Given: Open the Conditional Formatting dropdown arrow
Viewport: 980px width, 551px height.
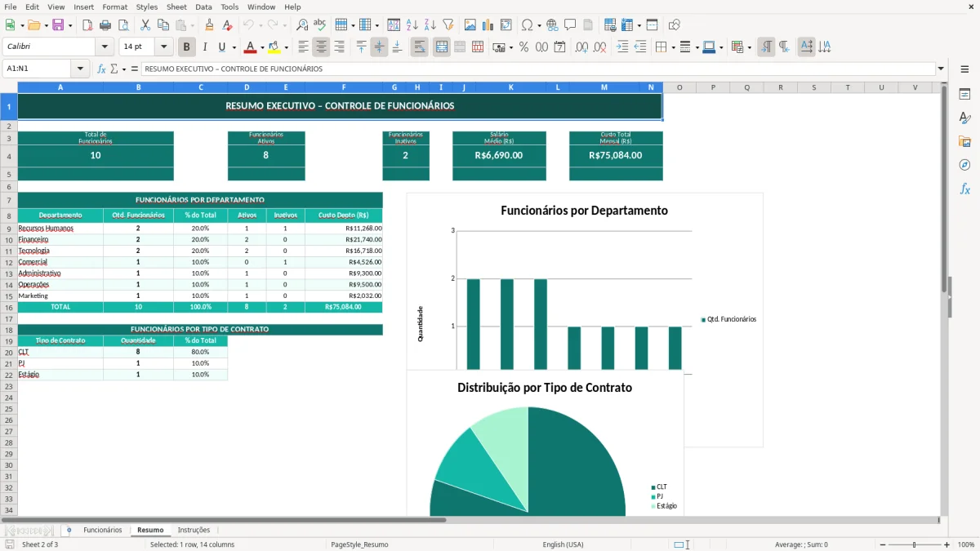Looking at the screenshot, I should coord(750,47).
